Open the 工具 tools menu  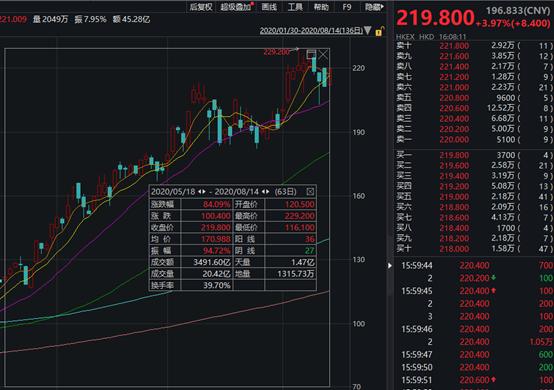[295, 7]
